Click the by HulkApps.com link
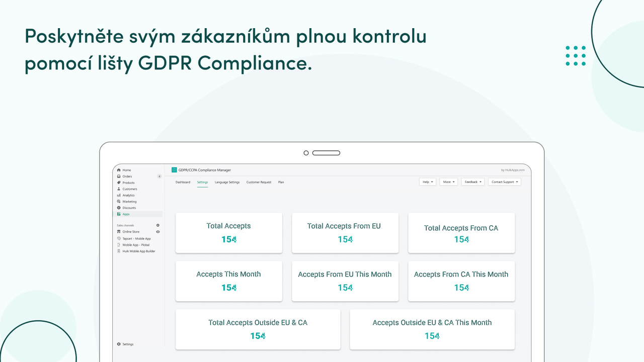Image resolution: width=644 pixels, height=362 pixels. pyautogui.click(x=513, y=170)
